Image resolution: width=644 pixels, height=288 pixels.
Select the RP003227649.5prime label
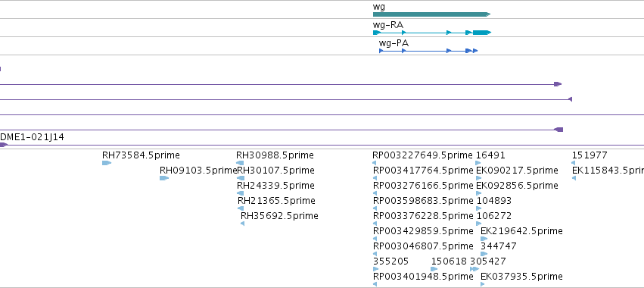click(422, 155)
